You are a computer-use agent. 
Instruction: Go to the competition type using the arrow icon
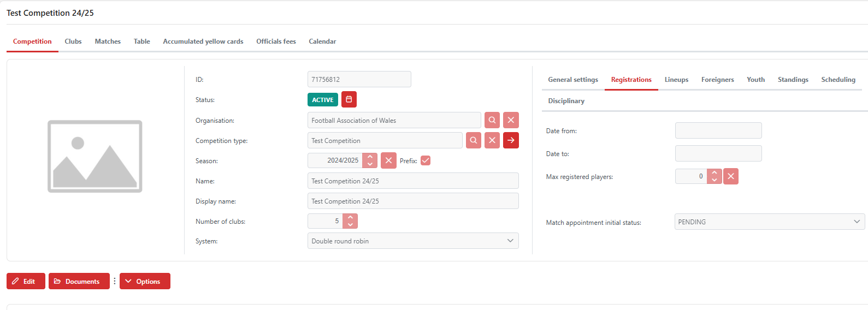click(511, 140)
